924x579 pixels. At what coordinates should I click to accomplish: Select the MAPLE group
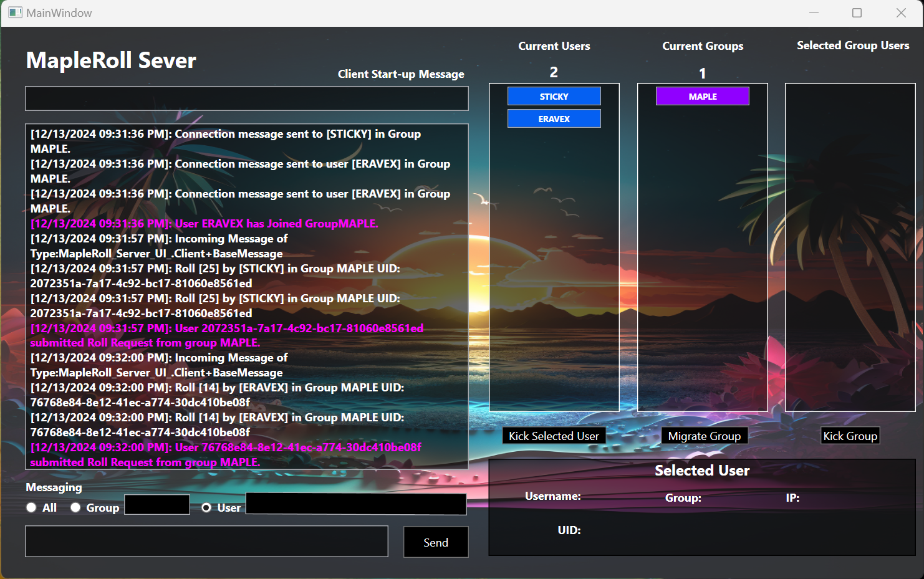click(702, 96)
